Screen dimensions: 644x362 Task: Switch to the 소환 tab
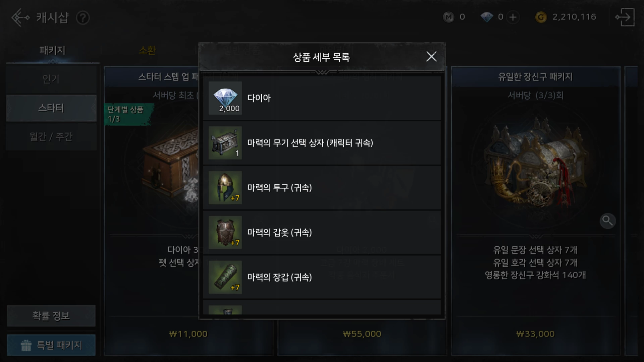coord(147,51)
